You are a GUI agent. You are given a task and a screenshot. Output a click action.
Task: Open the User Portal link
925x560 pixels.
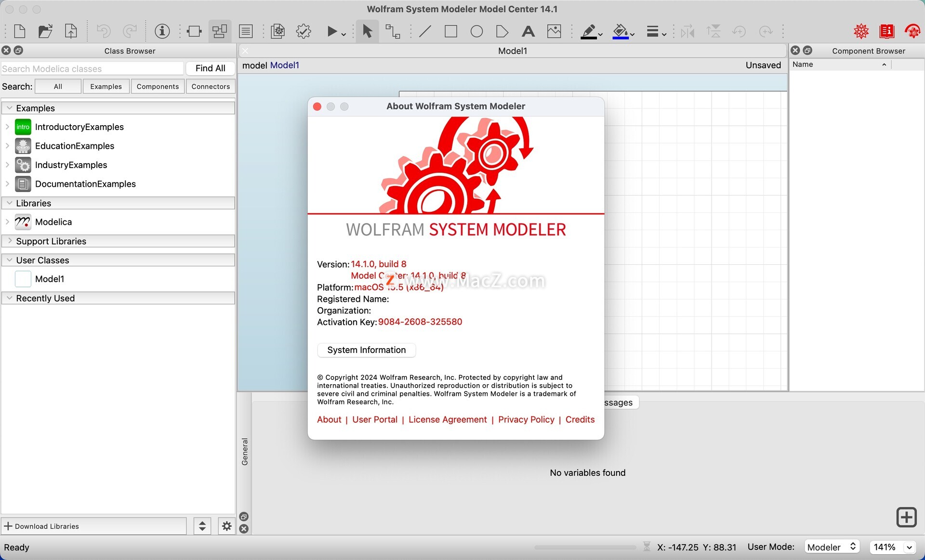375,419
